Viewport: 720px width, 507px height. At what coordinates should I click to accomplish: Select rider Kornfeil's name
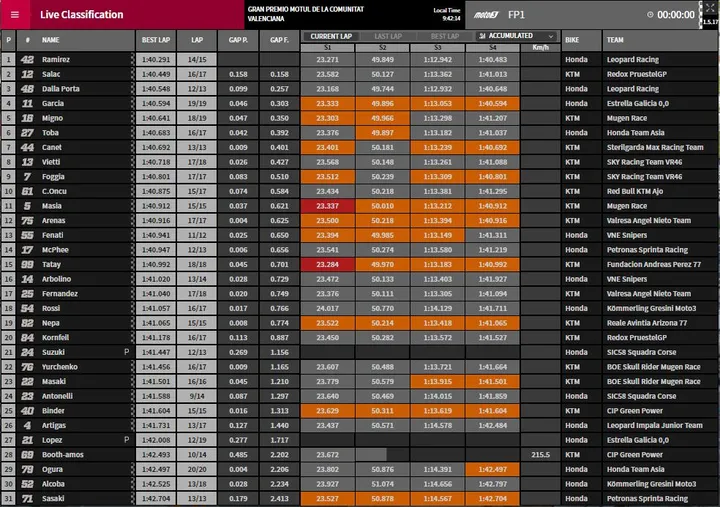click(55, 338)
